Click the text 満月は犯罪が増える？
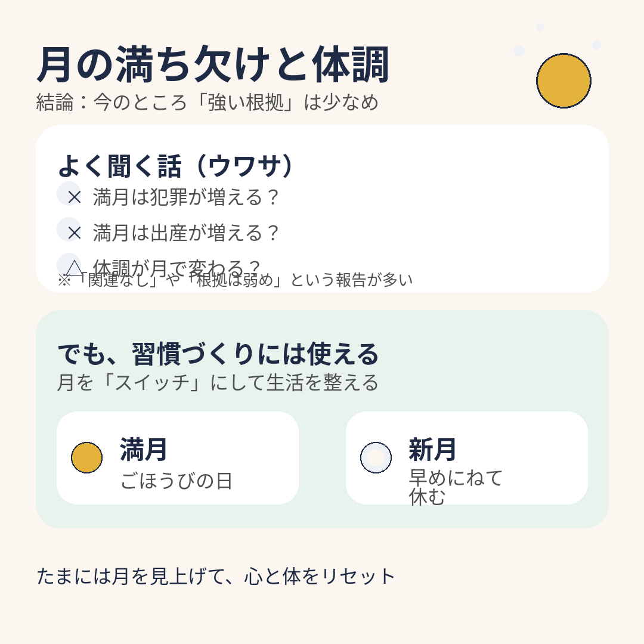This screenshot has height=644, width=644. tap(186, 197)
